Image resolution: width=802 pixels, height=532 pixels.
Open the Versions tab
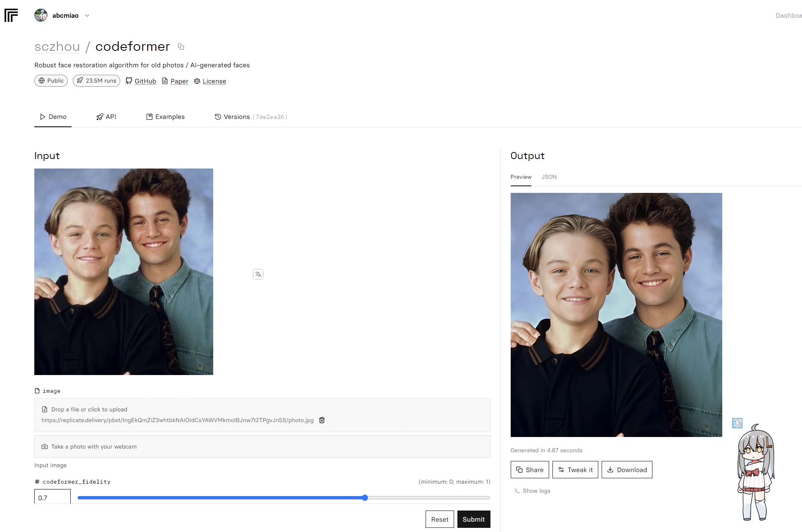236,117
